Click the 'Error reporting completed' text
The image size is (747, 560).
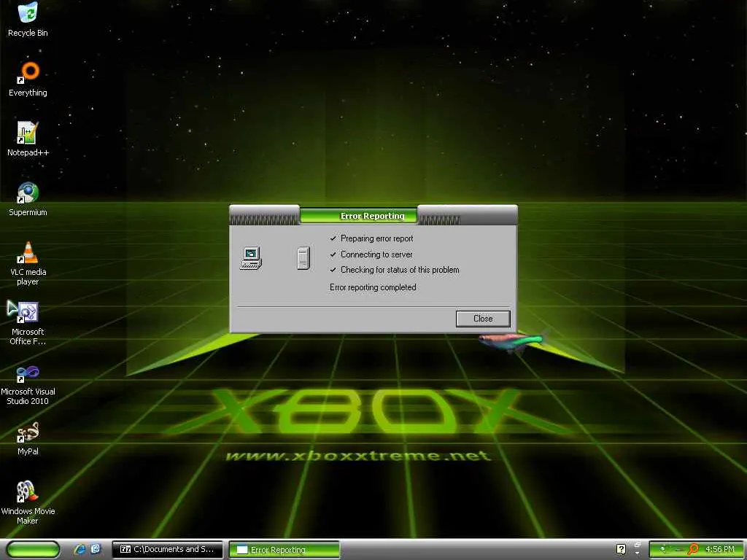[373, 287]
